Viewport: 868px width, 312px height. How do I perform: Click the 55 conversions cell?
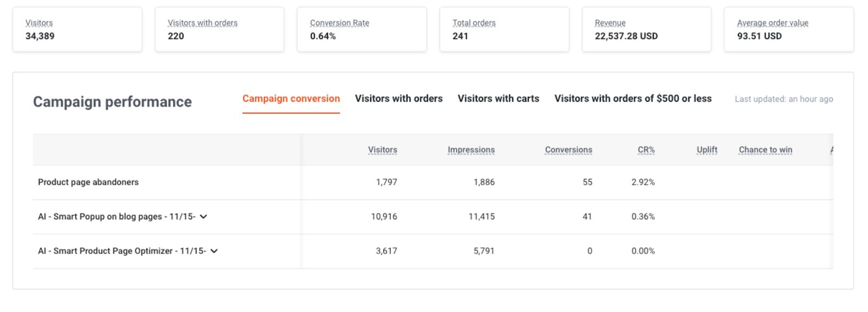point(587,182)
